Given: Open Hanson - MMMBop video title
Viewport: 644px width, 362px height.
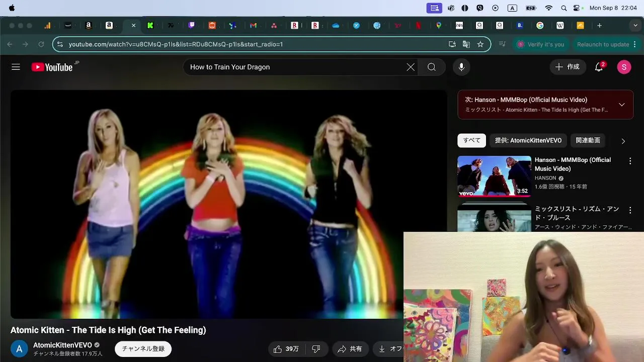Looking at the screenshot, I should pyautogui.click(x=573, y=164).
